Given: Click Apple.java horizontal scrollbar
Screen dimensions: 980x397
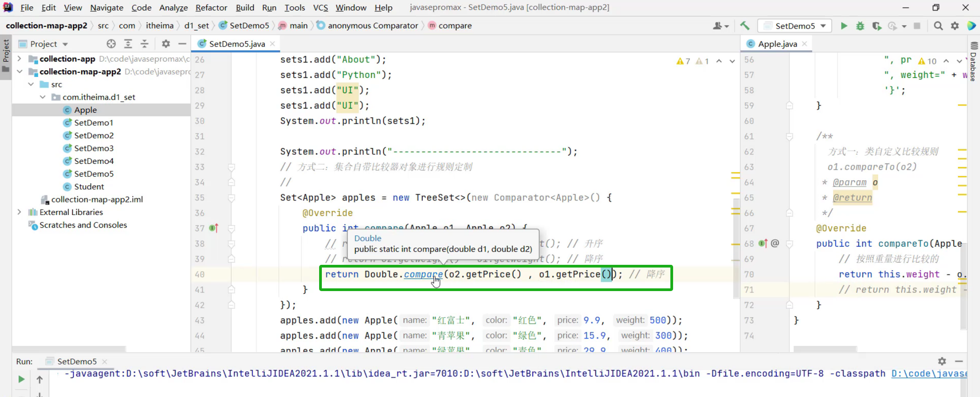Looking at the screenshot, I should [x=825, y=349].
